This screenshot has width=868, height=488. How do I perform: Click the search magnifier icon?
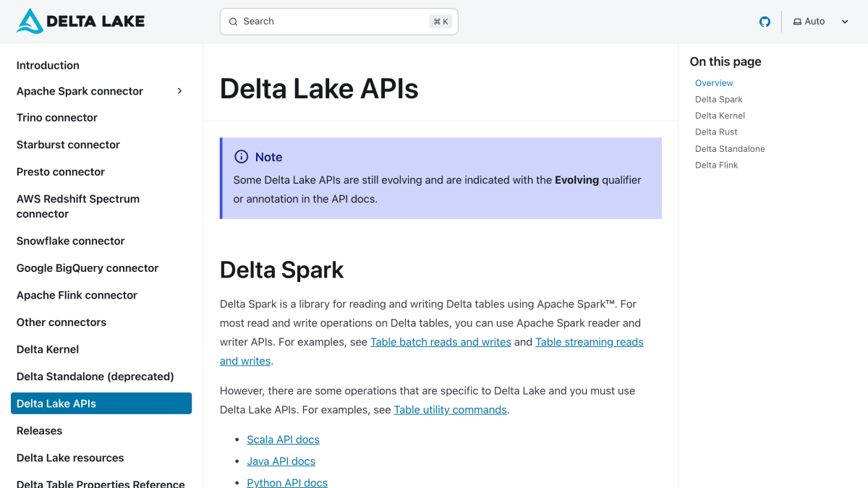[x=234, y=22]
